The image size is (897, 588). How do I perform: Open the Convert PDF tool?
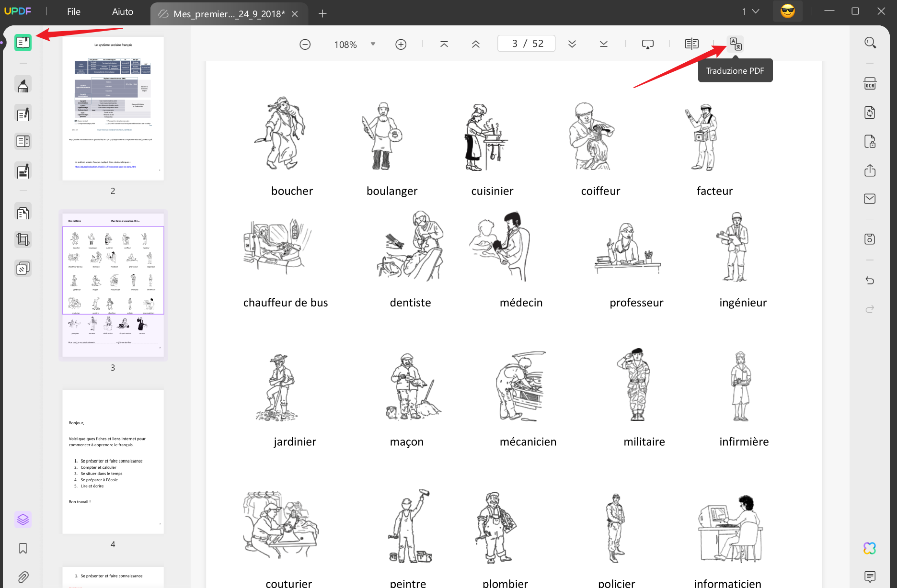[870, 113]
